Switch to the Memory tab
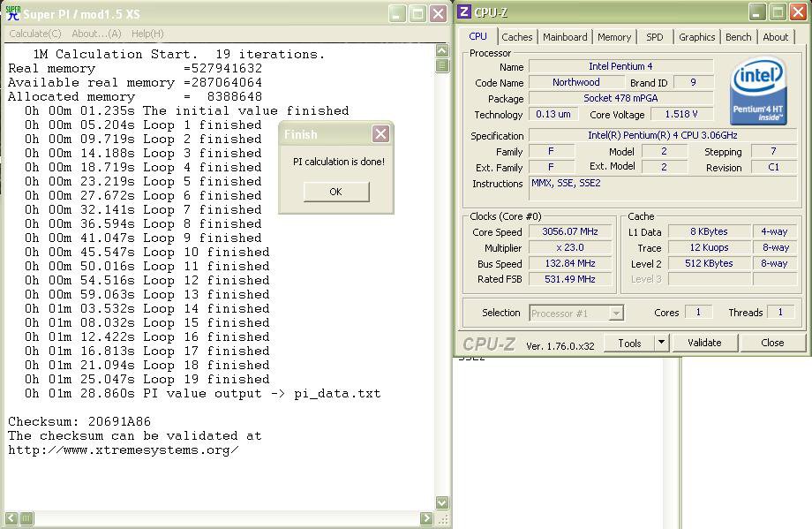 pyautogui.click(x=613, y=37)
